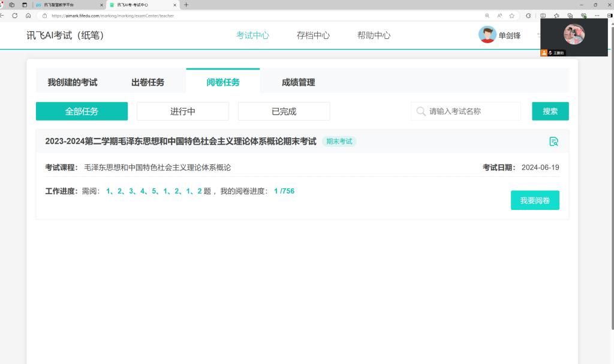Switch to 出卷任务 tab

(148, 82)
